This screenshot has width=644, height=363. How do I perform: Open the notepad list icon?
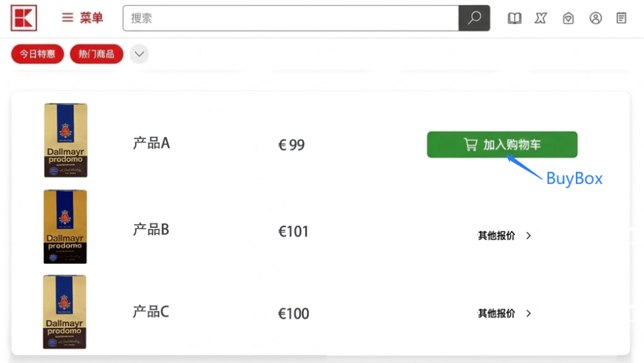click(x=621, y=18)
